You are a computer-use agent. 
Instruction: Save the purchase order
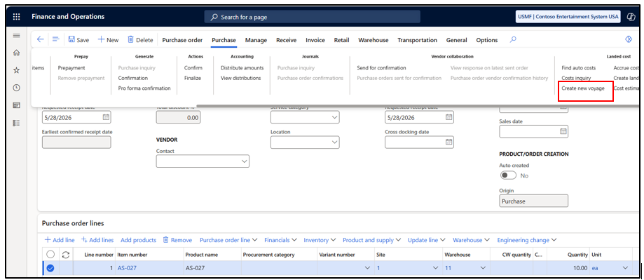tap(78, 40)
